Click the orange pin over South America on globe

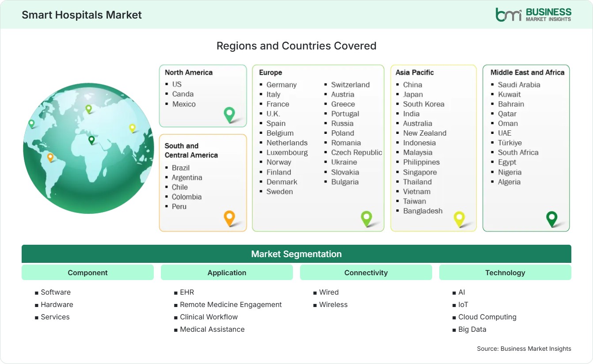tap(50, 157)
